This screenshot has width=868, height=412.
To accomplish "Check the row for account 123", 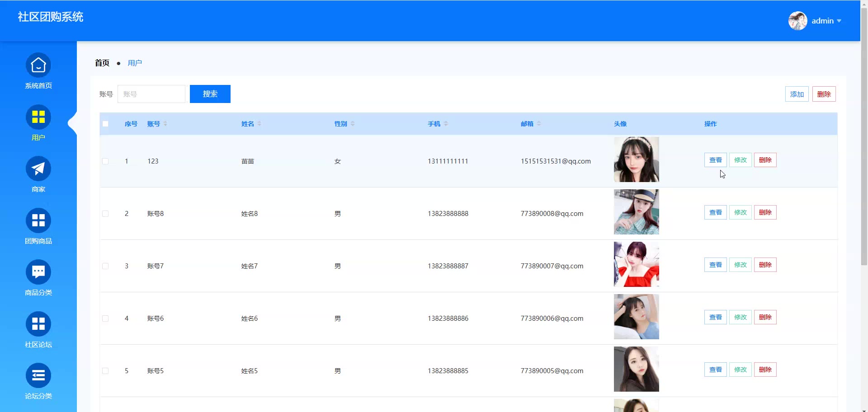I will click(x=105, y=161).
